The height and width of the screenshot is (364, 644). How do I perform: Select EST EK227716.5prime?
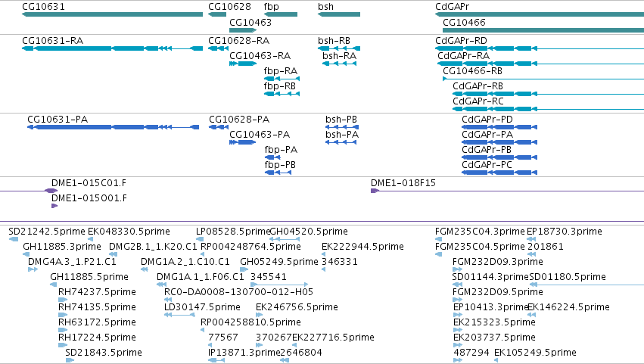click(x=294, y=345)
